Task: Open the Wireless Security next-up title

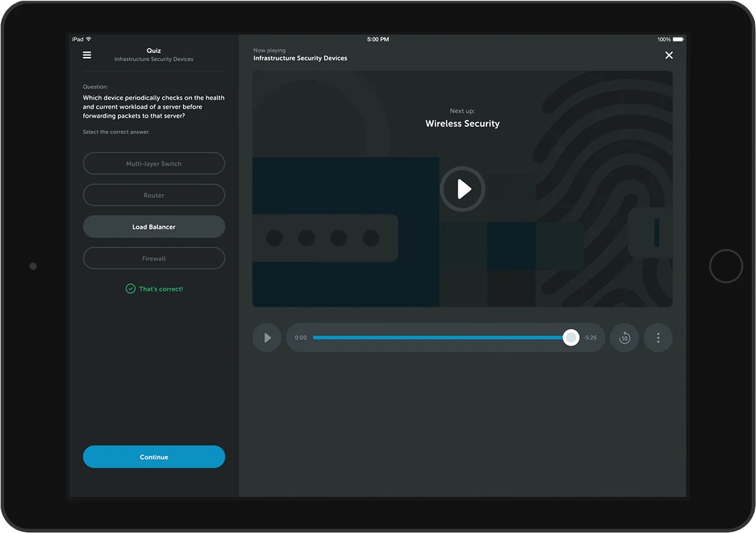Action: (x=462, y=123)
